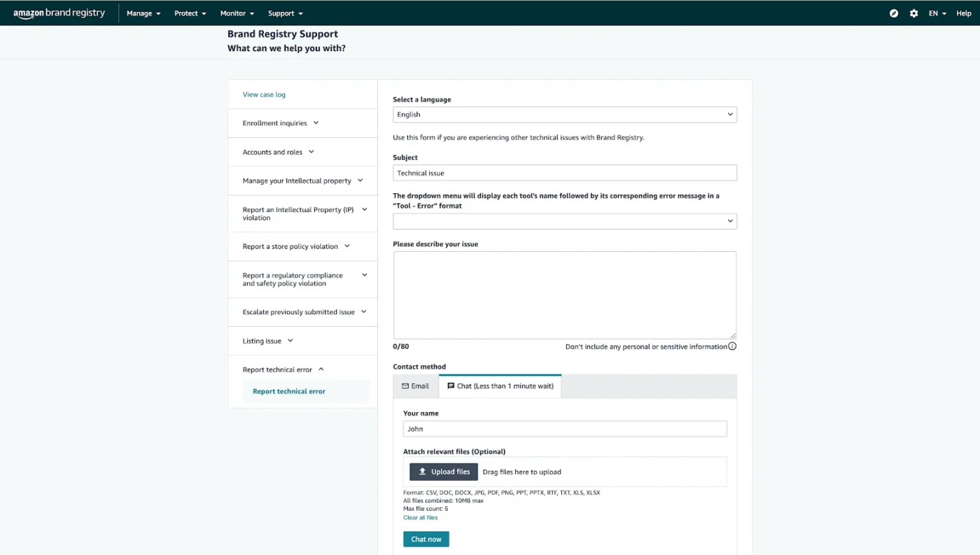Viewport: 980px width, 555px height.
Task: Open the Protect menu
Action: 190,13
